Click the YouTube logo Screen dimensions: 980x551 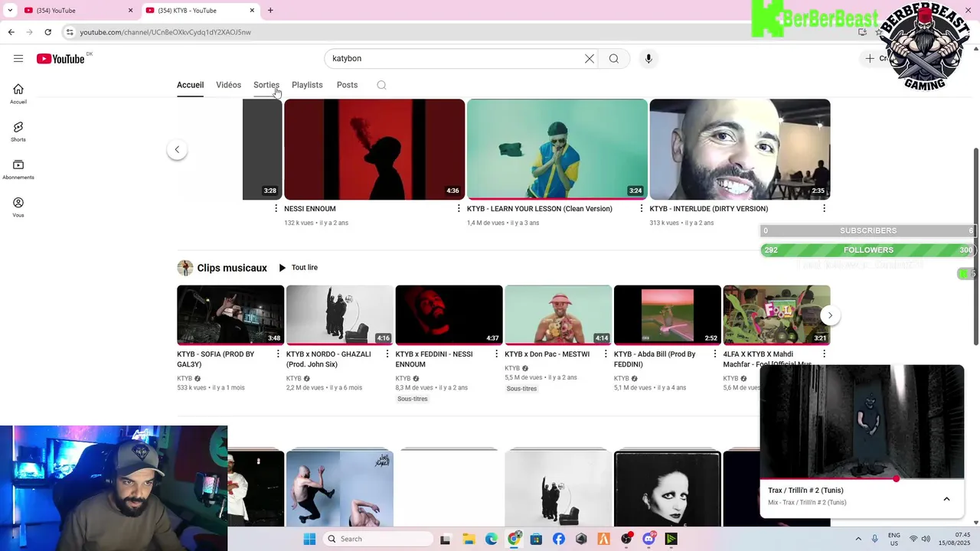[x=60, y=59]
